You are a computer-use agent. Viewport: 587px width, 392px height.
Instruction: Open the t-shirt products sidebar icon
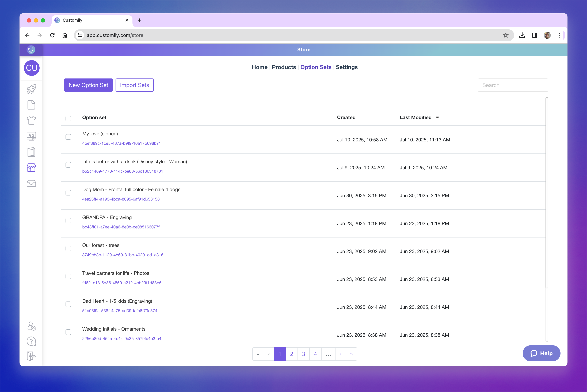(31, 120)
